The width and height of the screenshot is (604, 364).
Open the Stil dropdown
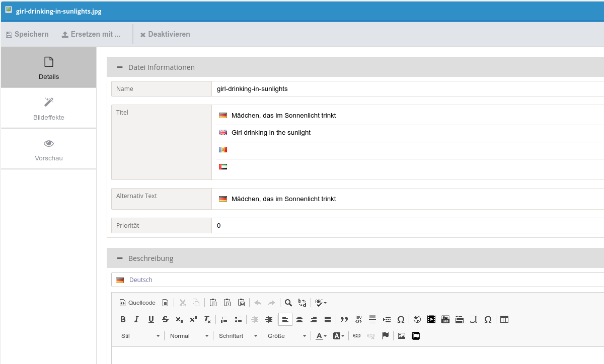140,336
